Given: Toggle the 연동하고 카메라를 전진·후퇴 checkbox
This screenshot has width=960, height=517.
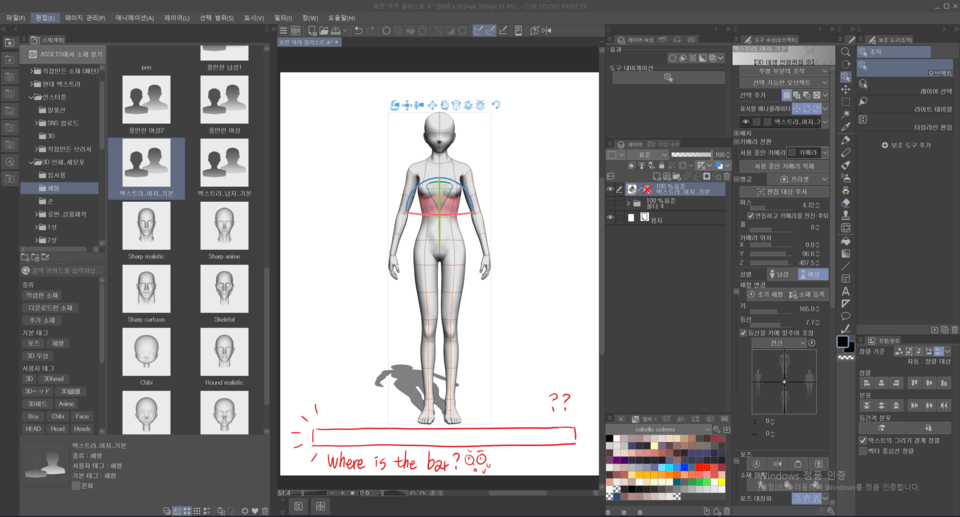Looking at the screenshot, I should (751, 216).
